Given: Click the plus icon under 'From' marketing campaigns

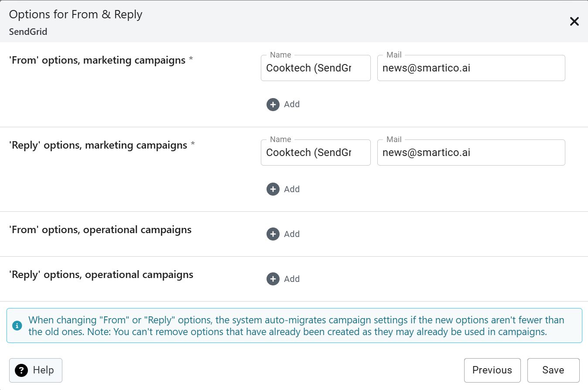Looking at the screenshot, I should coord(273,105).
